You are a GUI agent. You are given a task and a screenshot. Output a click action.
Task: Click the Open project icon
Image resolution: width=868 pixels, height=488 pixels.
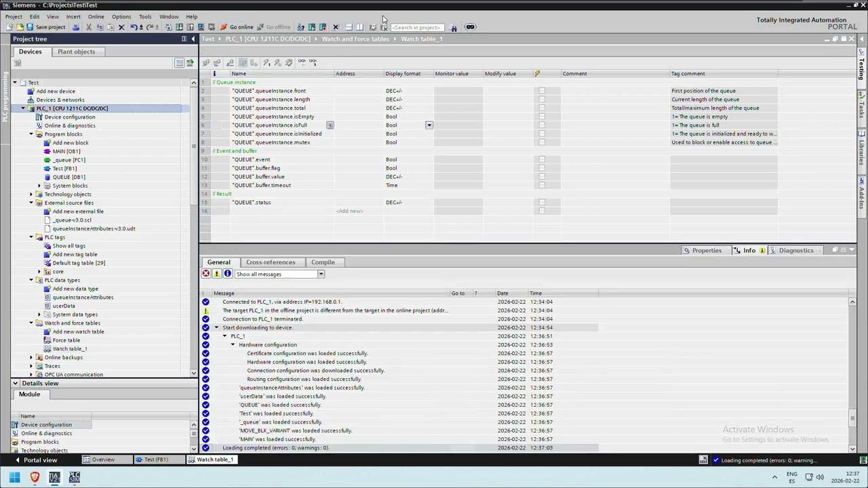click(x=20, y=27)
